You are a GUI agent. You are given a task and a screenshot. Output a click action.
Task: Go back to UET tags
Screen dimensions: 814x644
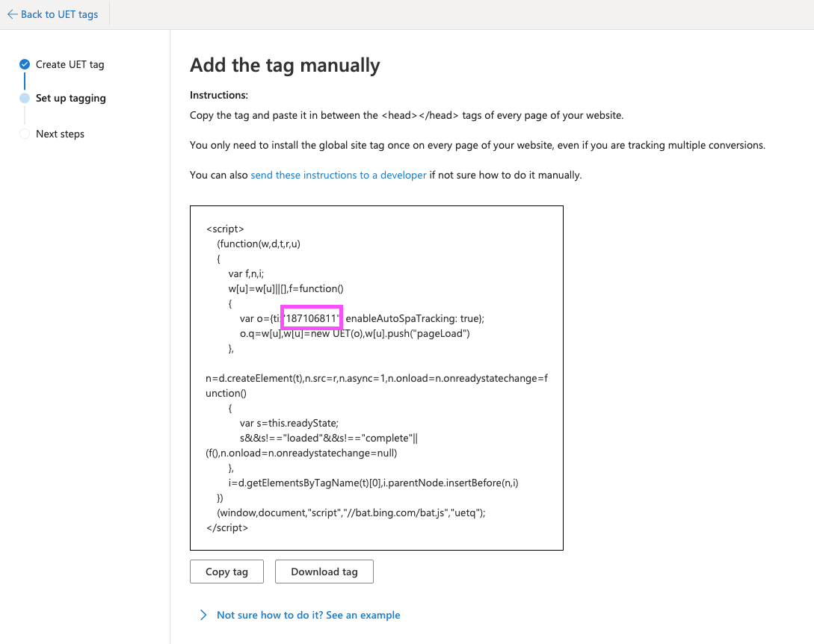click(x=52, y=14)
